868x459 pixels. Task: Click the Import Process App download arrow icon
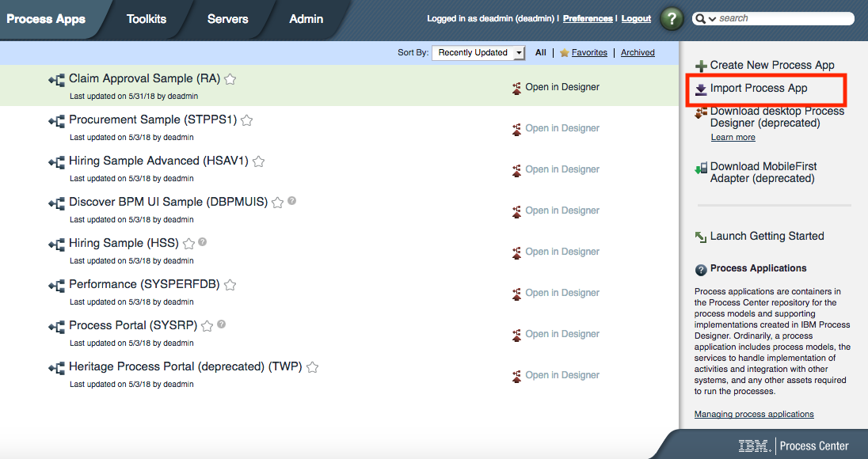click(701, 89)
